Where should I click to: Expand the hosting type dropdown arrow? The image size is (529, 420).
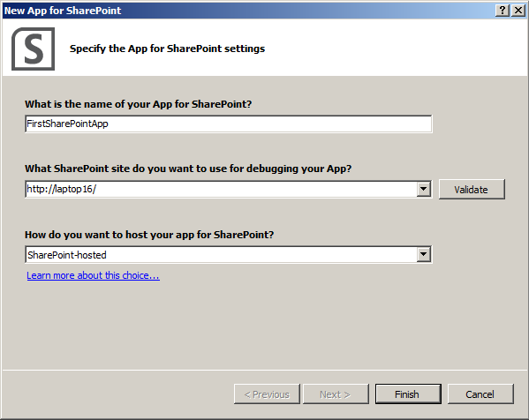(x=424, y=254)
